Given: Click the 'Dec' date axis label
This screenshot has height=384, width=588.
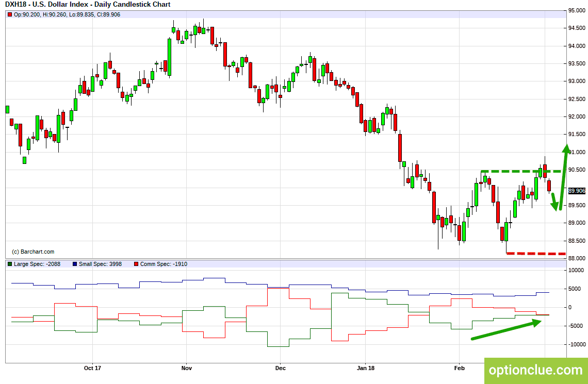Looking at the screenshot, I should pos(281,368).
